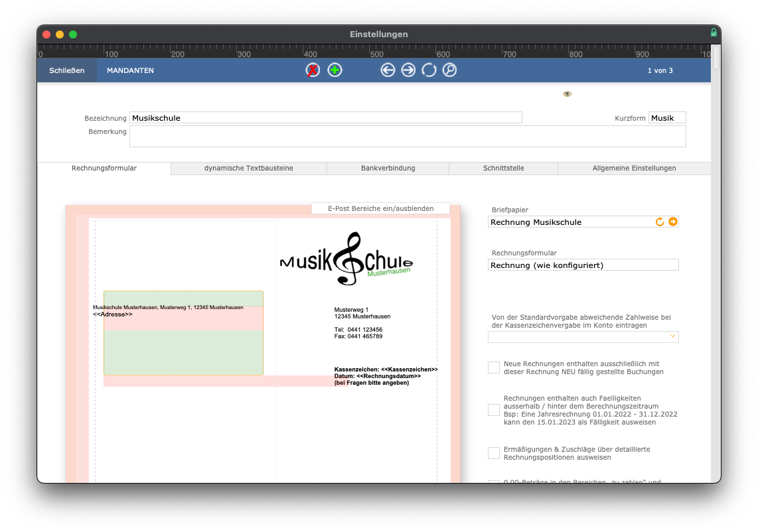Open the Briefpapier 'Rechnung Musikschule' field
The height and width of the screenshot is (532, 758).
tap(570, 222)
